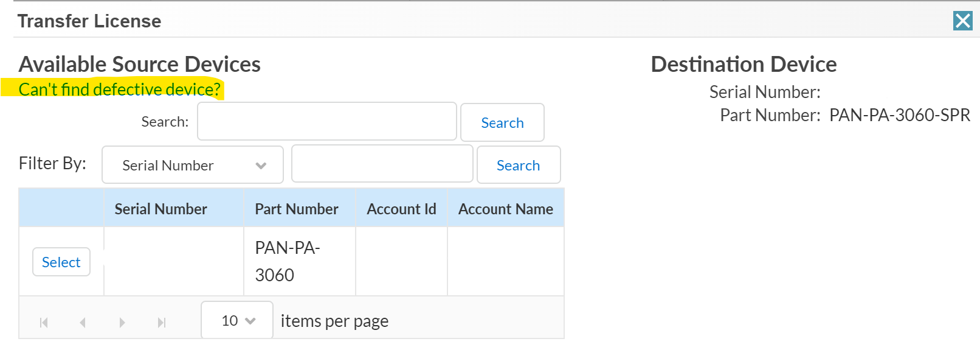Close the Transfer License dialog

coord(962,21)
